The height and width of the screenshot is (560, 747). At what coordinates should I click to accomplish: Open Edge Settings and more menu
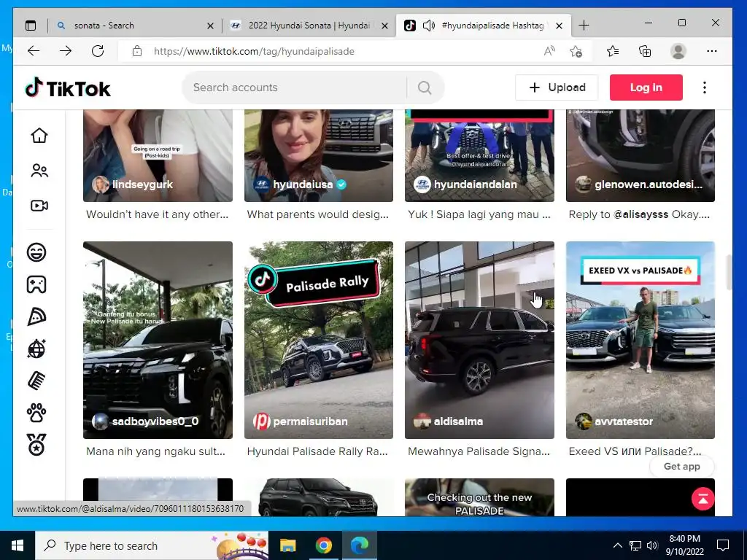point(712,51)
